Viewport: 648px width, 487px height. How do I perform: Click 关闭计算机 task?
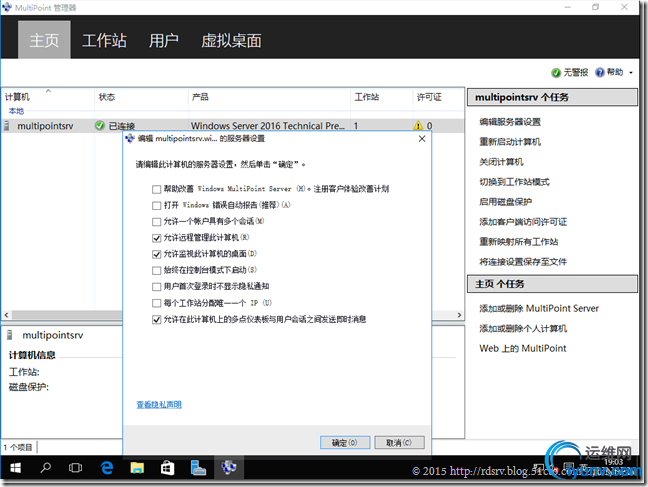tap(501, 162)
